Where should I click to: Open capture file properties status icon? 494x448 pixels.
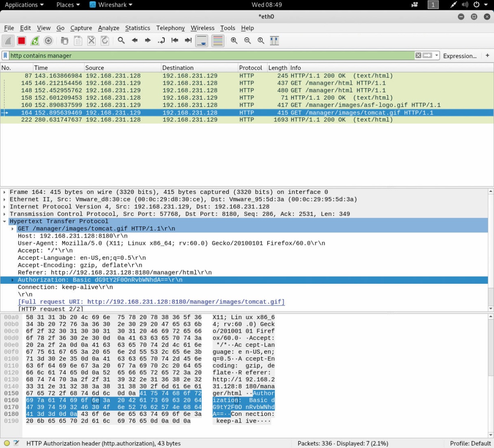(16, 443)
